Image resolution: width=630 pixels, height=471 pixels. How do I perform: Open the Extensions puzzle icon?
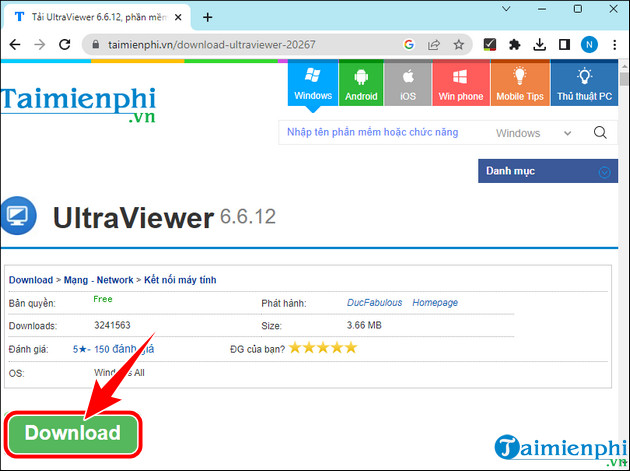[x=514, y=45]
